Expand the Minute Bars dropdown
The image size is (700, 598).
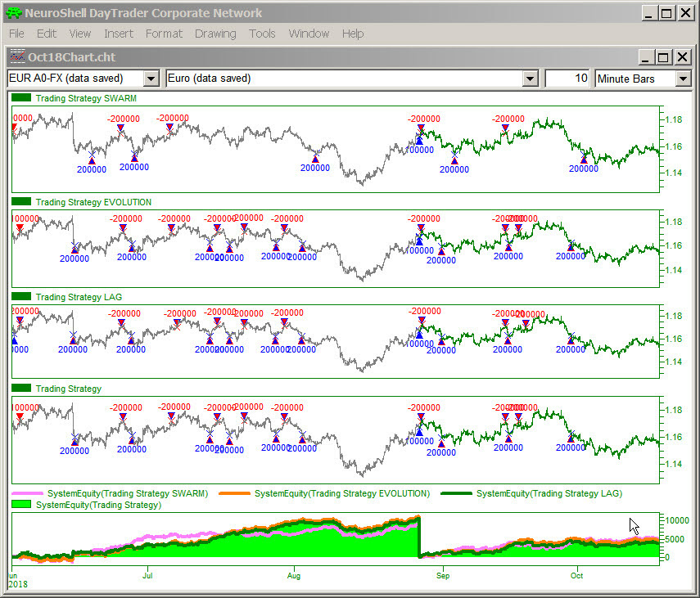tap(683, 79)
